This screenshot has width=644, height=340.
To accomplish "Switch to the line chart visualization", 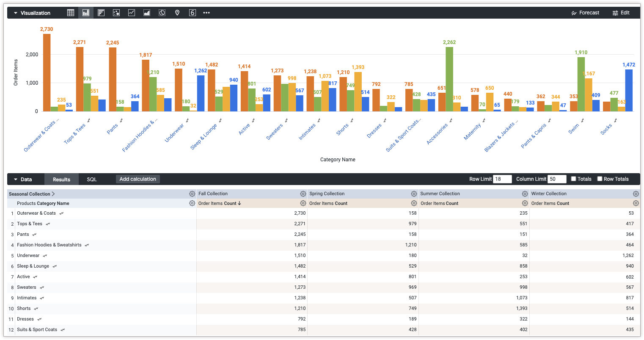I will coord(131,12).
